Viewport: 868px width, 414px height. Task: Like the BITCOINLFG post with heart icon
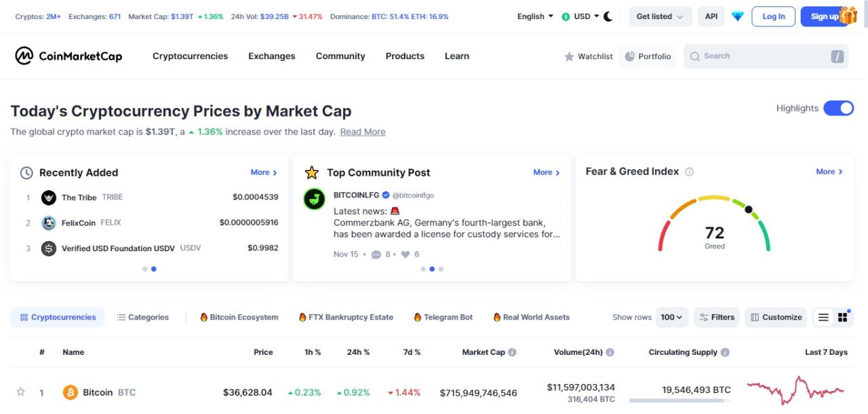click(406, 255)
